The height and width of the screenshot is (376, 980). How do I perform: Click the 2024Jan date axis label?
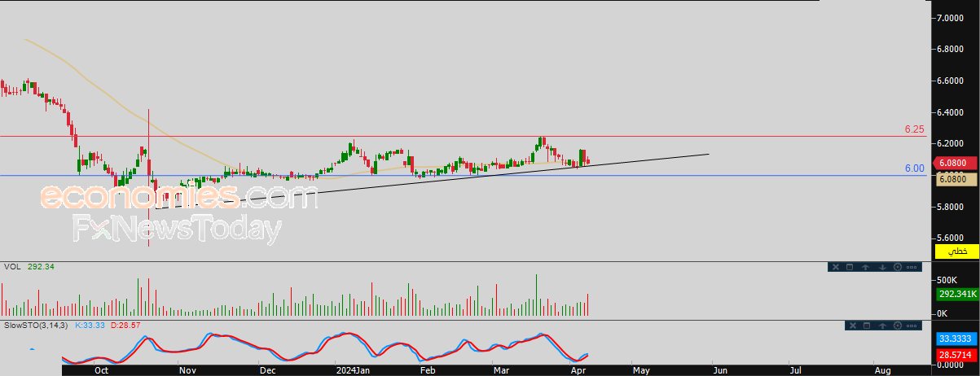click(354, 370)
